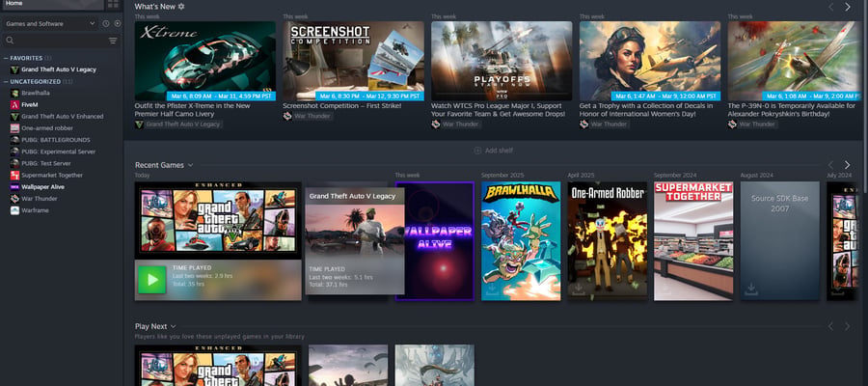
Task: Open Games and Software dropdown
Action: click(50, 24)
